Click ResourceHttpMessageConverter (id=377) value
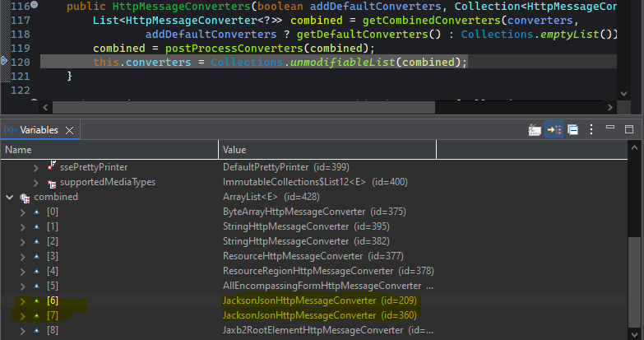Screen dimensions: 644x340 (x=313, y=256)
